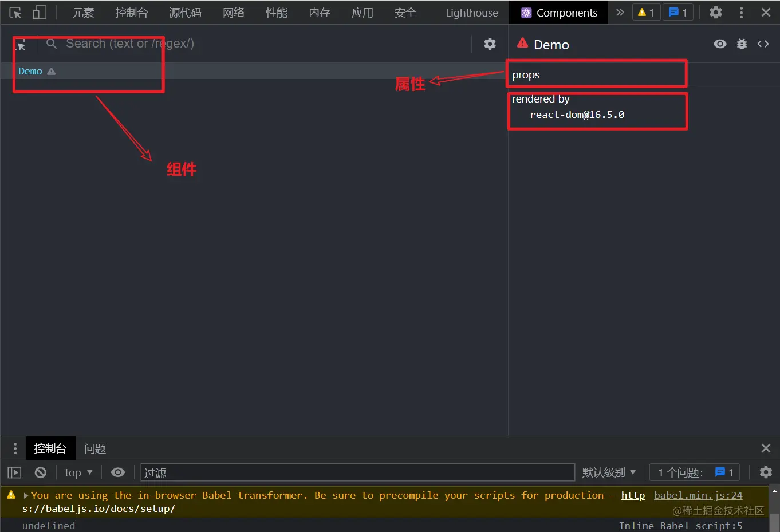The image size is (780, 532).
Task: Open the 控制台 tab in top bar
Action: coord(131,13)
